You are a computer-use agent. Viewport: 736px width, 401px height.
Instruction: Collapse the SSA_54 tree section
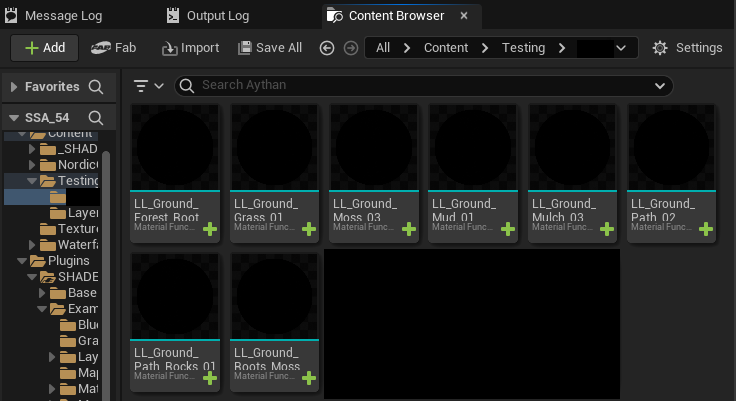pos(15,118)
